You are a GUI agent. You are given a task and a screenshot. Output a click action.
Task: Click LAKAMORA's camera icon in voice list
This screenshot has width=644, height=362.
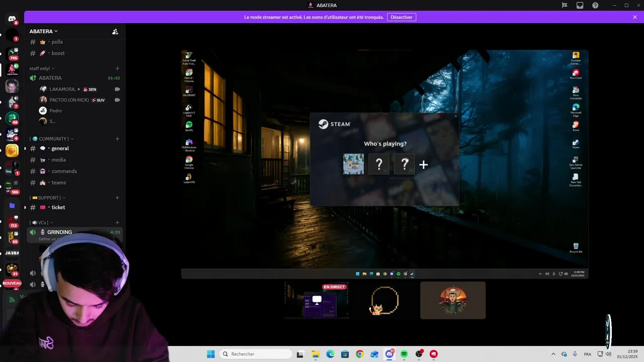(117, 89)
